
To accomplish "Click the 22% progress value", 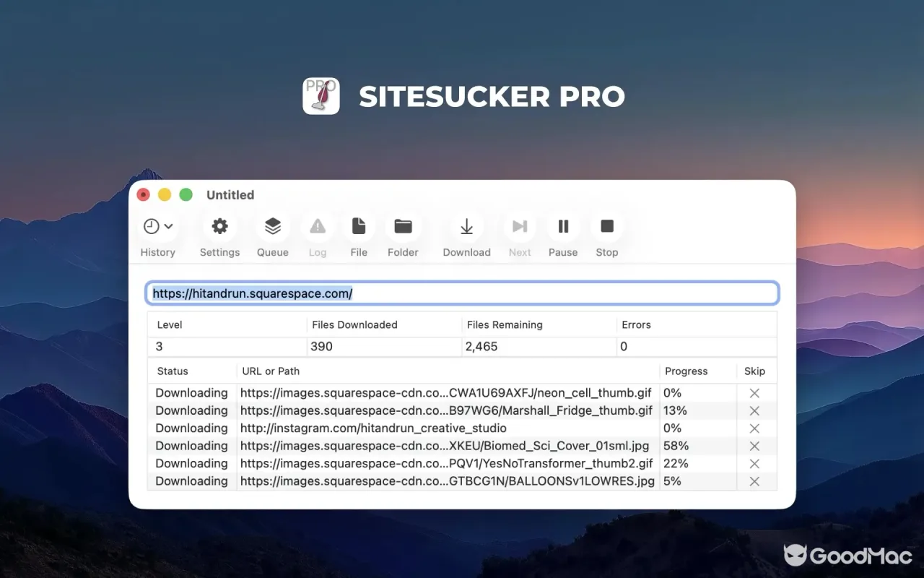I will pos(676,464).
